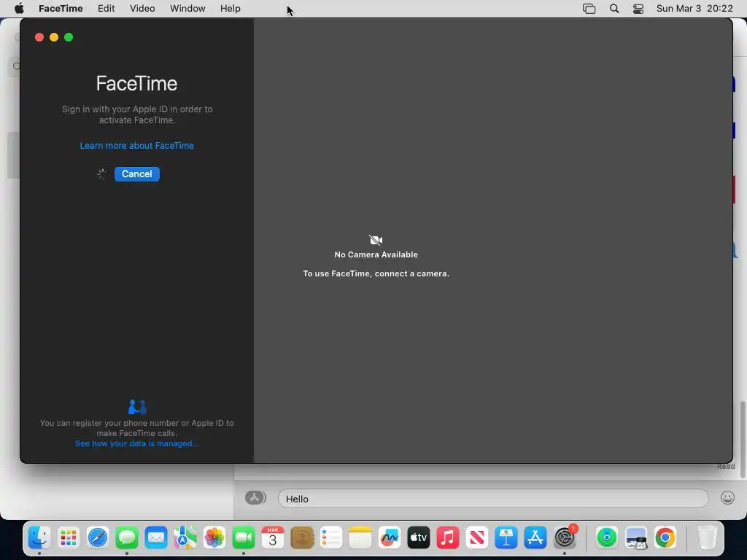Open emoji picker in Messages window
Screen dimensions: 747x560
pyautogui.click(x=727, y=498)
